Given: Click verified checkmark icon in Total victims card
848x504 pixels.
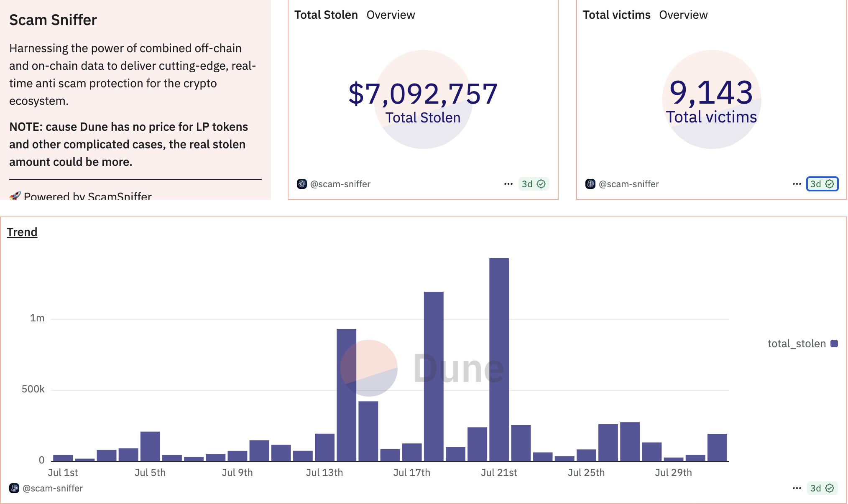Looking at the screenshot, I should tap(830, 184).
